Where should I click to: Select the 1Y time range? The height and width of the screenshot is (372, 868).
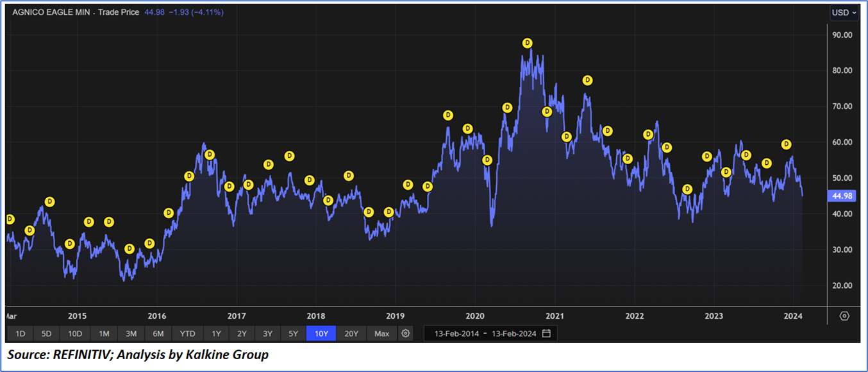pyautogui.click(x=216, y=334)
